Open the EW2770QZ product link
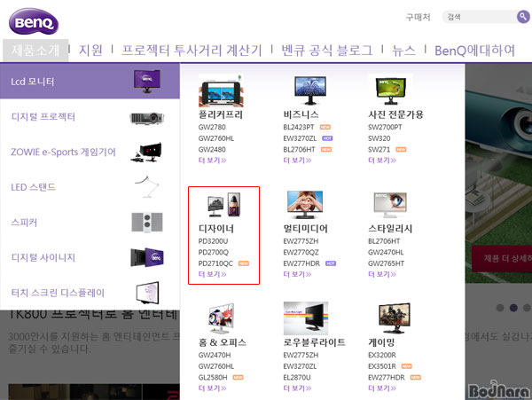Image resolution: width=532 pixels, height=400 pixels. (x=301, y=253)
